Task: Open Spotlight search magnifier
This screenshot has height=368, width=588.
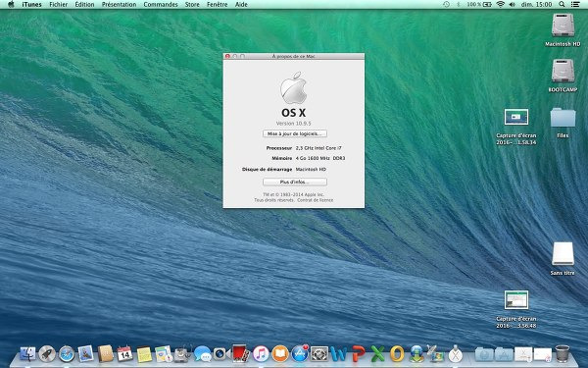Action: point(562,5)
